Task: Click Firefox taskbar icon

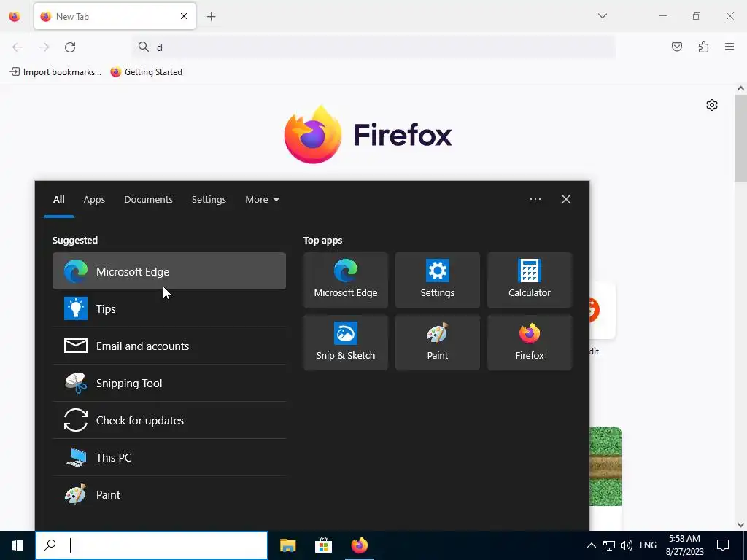Action: pyautogui.click(x=359, y=545)
